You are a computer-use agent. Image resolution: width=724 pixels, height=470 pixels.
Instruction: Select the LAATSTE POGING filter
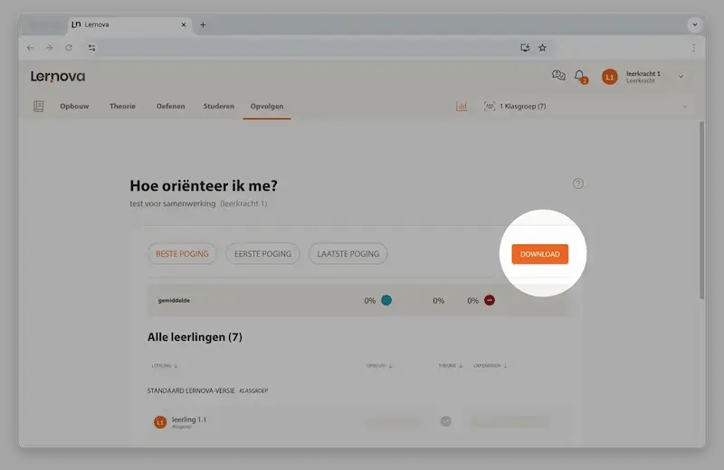pos(348,253)
